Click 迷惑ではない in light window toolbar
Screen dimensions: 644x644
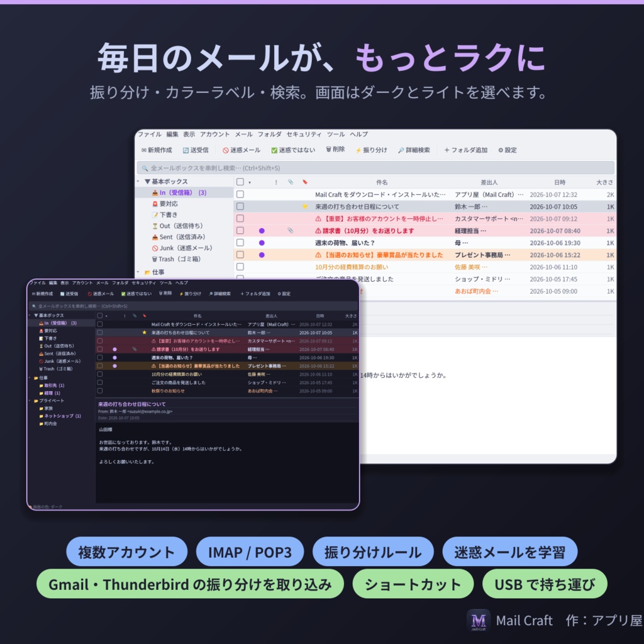tap(293, 150)
